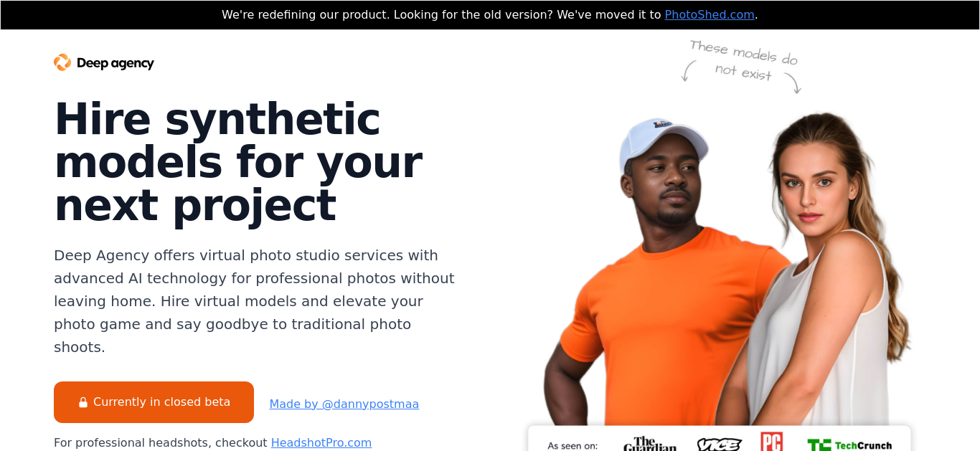Open Made by @dannypostmaa link

pos(344,404)
